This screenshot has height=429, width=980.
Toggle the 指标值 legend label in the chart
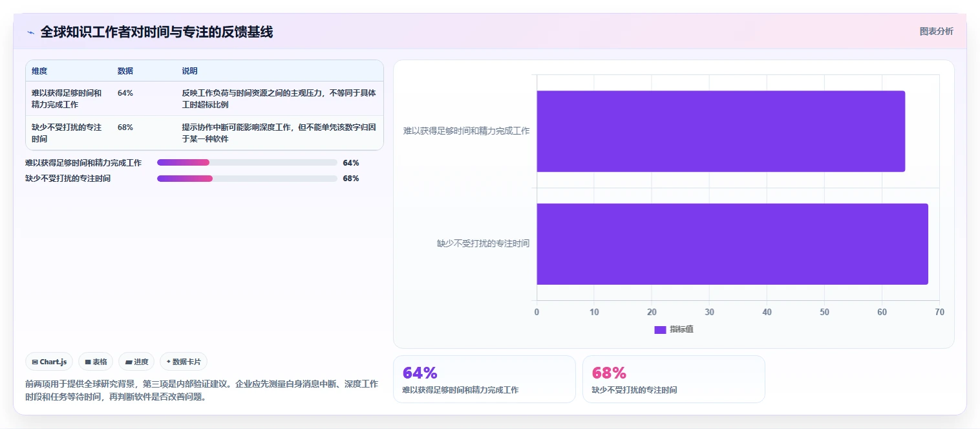click(x=681, y=330)
